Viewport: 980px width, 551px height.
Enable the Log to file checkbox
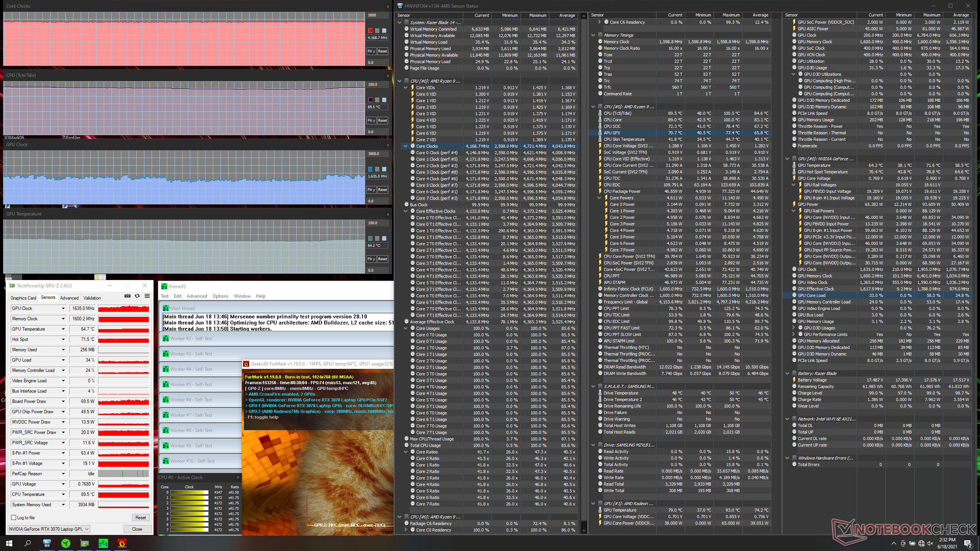(14, 517)
